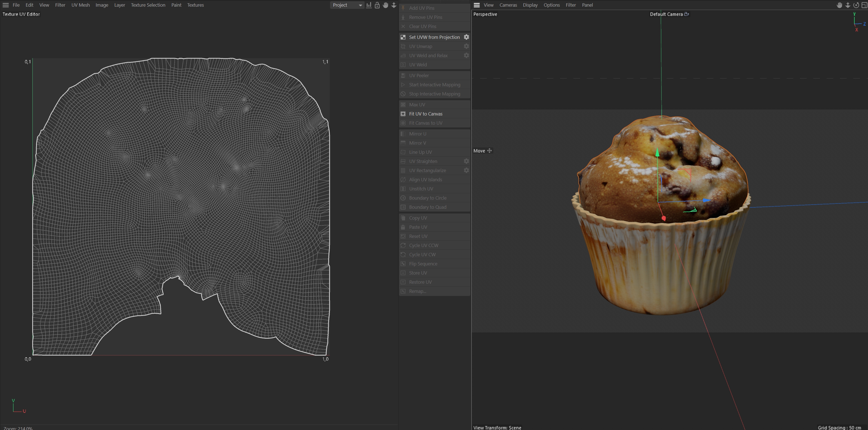
Task: Click the 3D viewport pan hand icon
Action: 839,5
